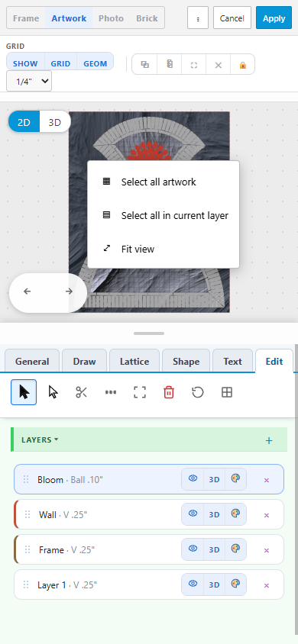Toggle 3D for Wall layer
The width and height of the screenshot is (298, 644).
(x=214, y=514)
